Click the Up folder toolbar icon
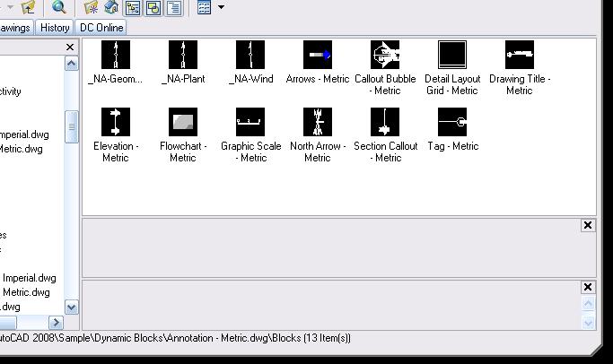The image size is (613, 364). click(x=28, y=8)
